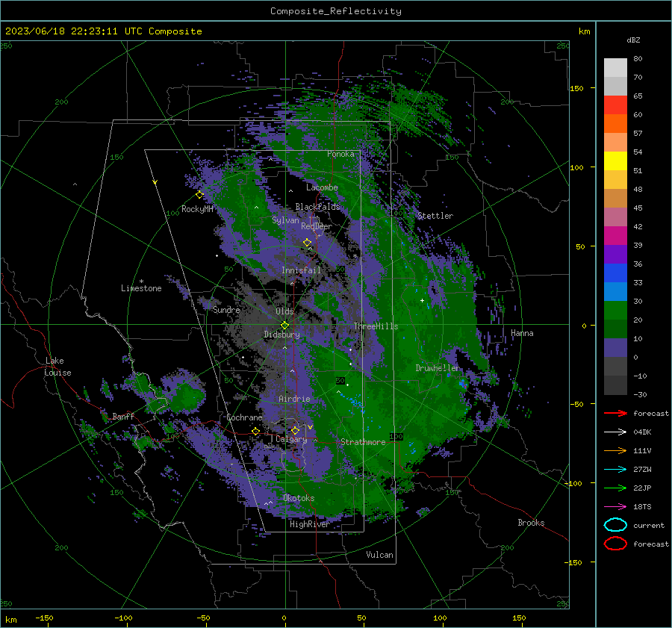
Task: Click the cyan 27ZW arrow legend icon
Action: [x=615, y=470]
